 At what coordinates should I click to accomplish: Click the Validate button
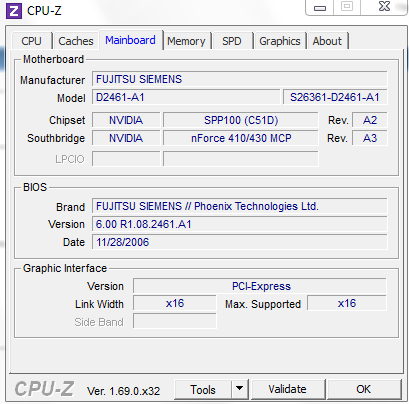(287, 389)
